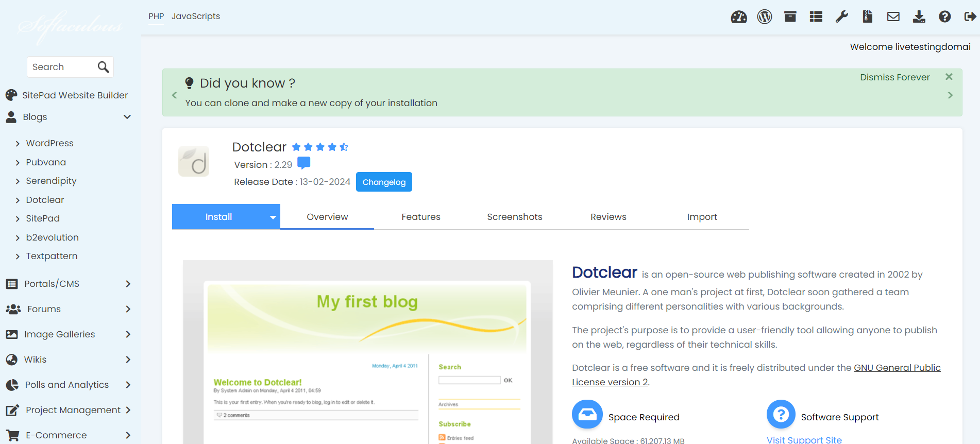Click the Image Galleries picture icon

[12, 334]
